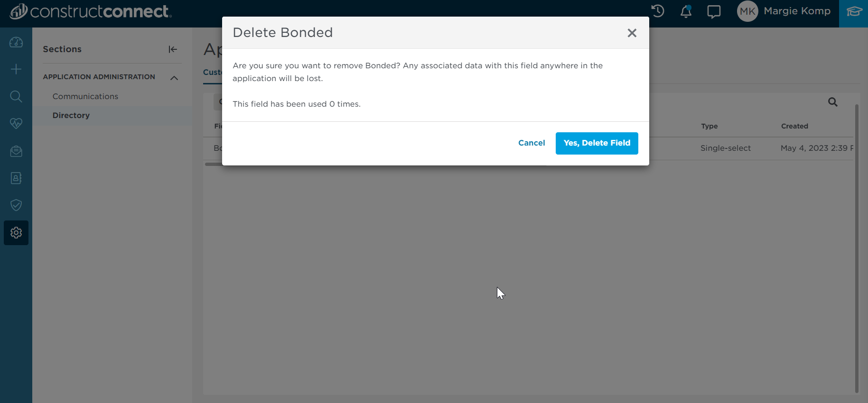Collapse the Sections side panel

click(173, 49)
